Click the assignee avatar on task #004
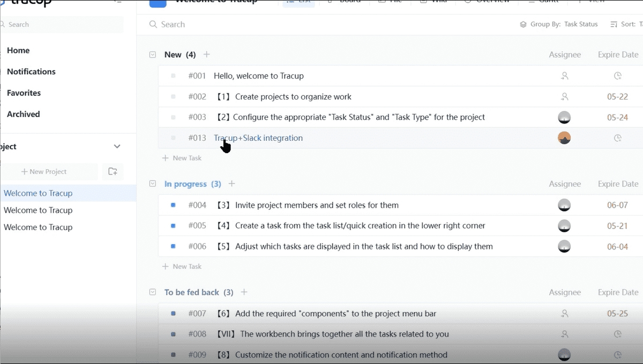This screenshot has height=364, width=643. pyautogui.click(x=564, y=205)
